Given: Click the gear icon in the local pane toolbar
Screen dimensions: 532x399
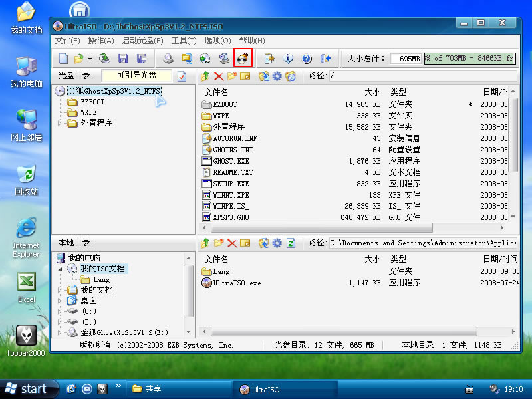Looking at the screenshot, I should point(277,243).
